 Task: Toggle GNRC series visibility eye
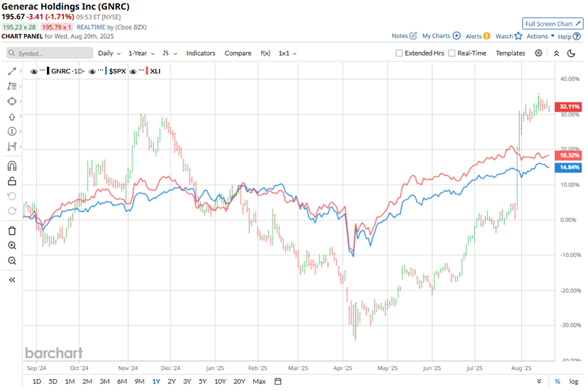point(34,71)
